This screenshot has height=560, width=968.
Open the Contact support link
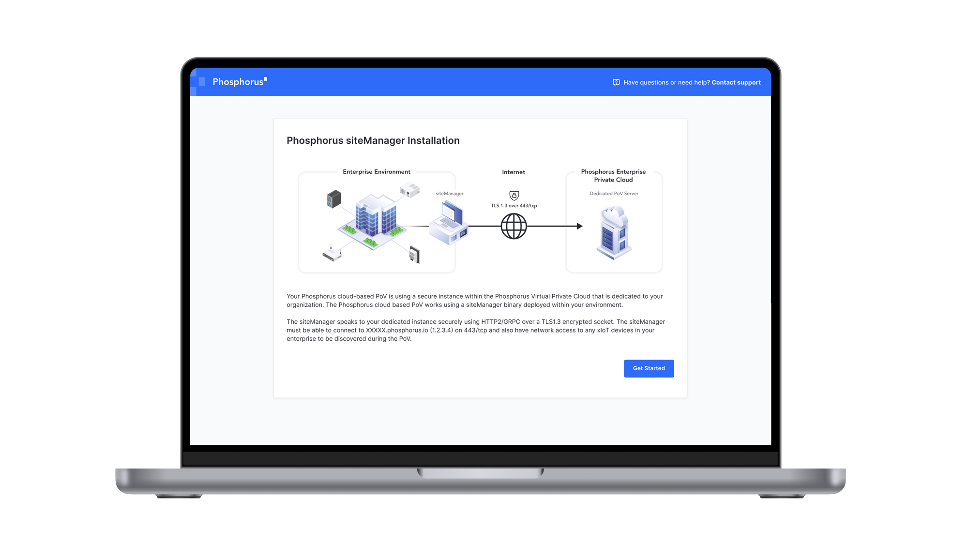click(736, 82)
